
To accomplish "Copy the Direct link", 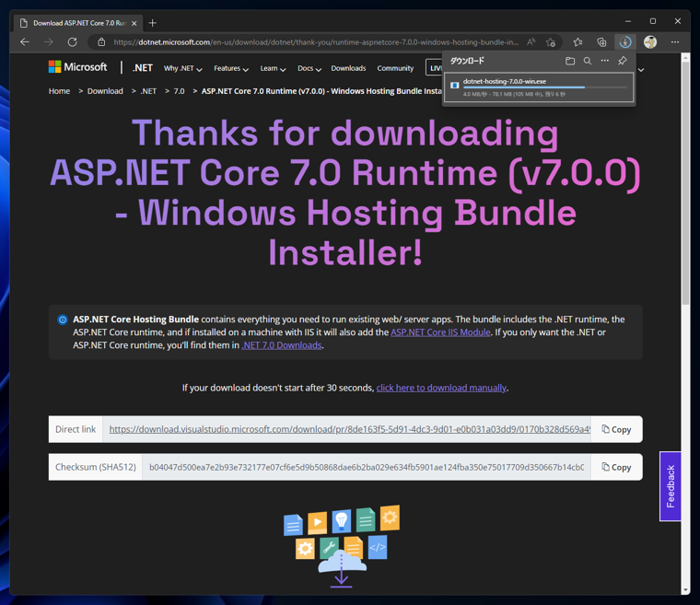I will coord(616,429).
